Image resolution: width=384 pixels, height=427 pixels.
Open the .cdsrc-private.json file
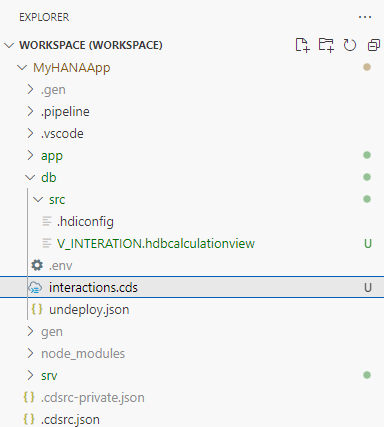tap(93, 398)
